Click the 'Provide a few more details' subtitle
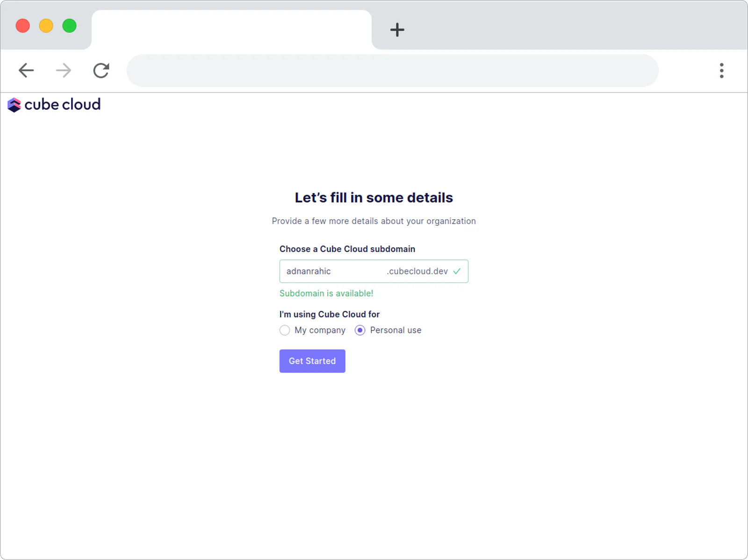The width and height of the screenshot is (748, 560). point(374,221)
